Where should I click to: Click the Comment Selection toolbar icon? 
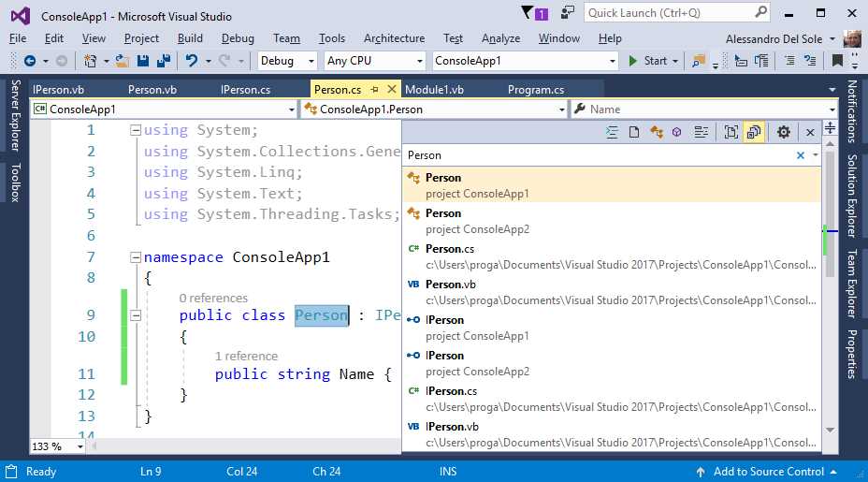[789, 61]
